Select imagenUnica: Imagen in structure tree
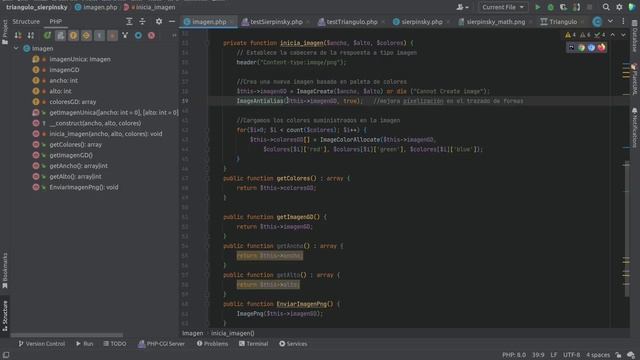The width and height of the screenshot is (640, 360). click(x=80, y=59)
